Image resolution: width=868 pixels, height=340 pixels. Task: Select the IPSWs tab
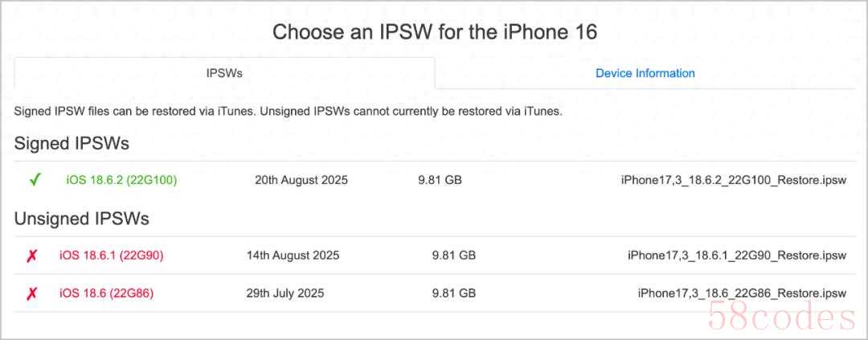[x=224, y=73]
